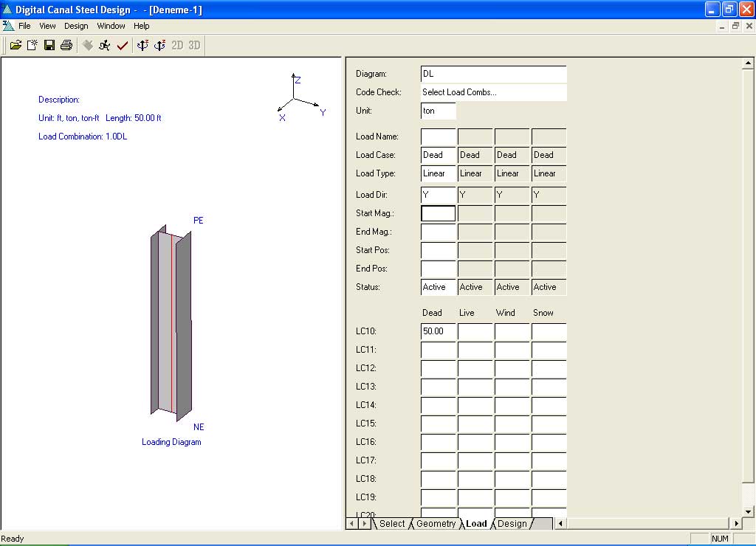Open the Help menu
Image resolution: width=756 pixels, height=546 pixels.
tap(141, 26)
